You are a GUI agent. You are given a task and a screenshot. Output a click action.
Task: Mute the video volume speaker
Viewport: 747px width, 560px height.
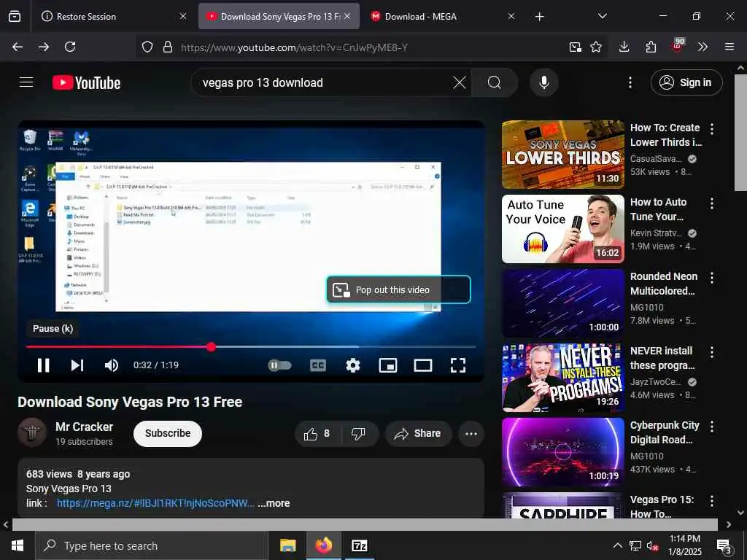coord(111,365)
